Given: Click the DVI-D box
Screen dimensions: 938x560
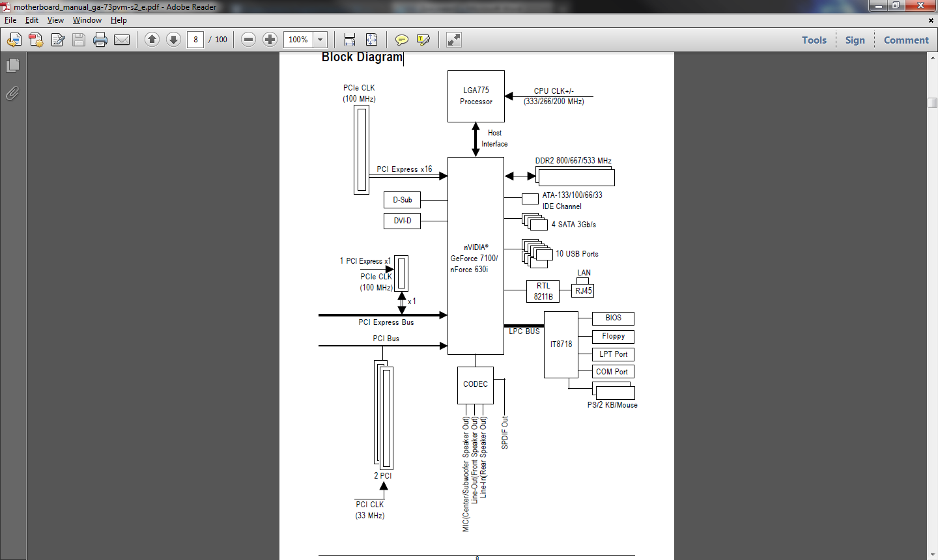Looking at the screenshot, I should (x=403, y=221).
